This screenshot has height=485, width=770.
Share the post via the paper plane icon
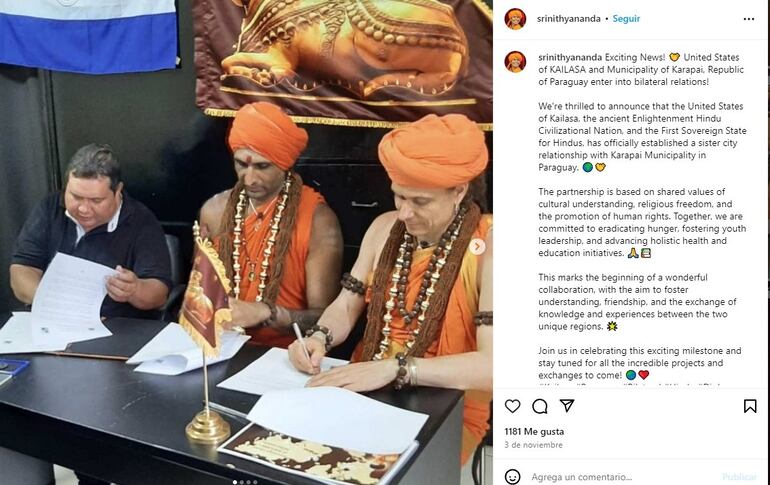pyautogui.click(x=567, y=405)
